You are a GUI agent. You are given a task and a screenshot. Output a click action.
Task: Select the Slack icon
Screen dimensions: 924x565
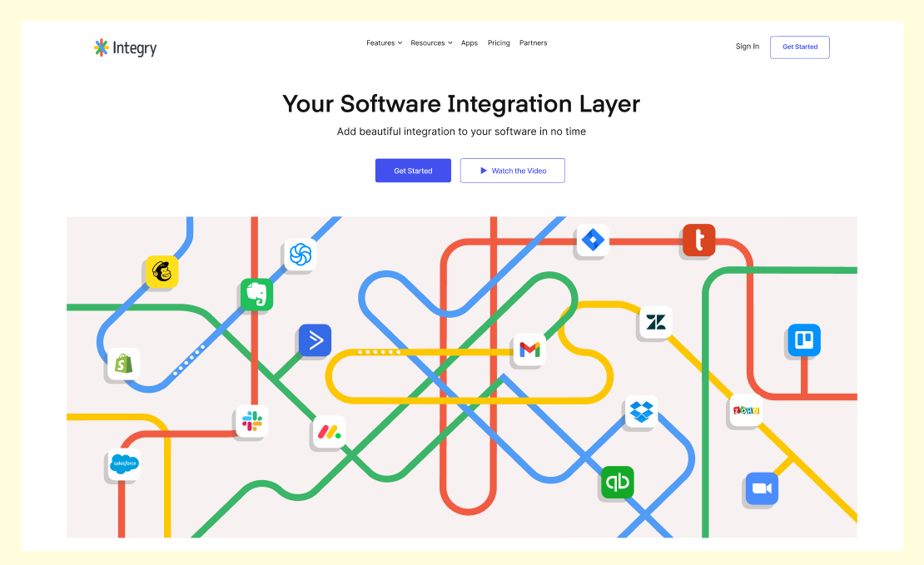tap(252, 421)
